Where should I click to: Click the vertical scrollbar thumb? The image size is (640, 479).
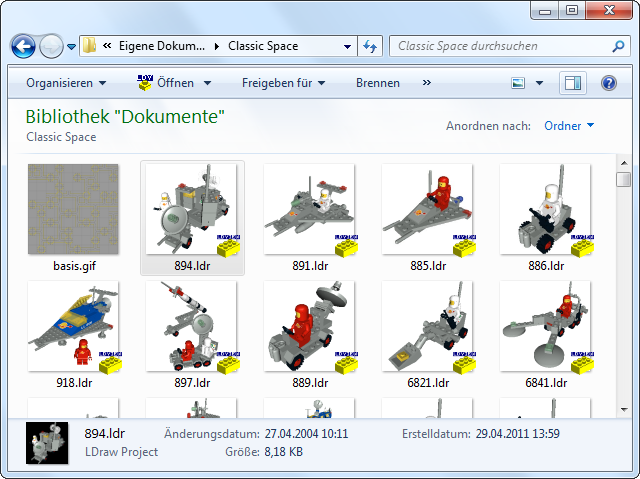(x=624, y=179)
